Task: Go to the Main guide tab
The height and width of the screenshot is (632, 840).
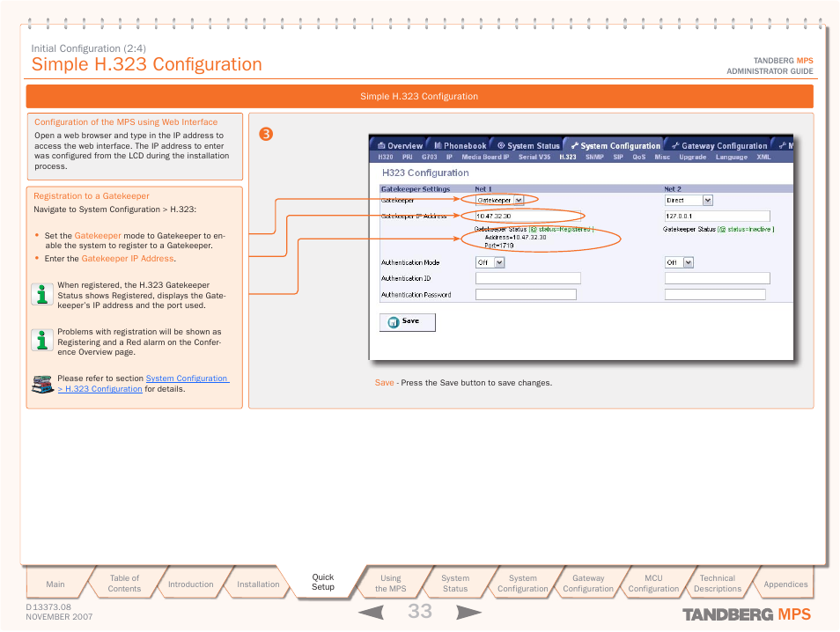Action: [x=55, y=584]
